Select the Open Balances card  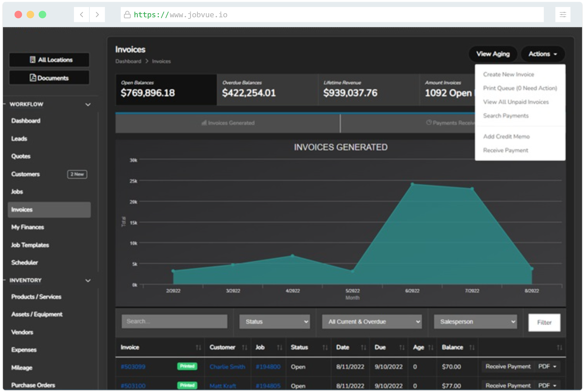click(166, 89)
